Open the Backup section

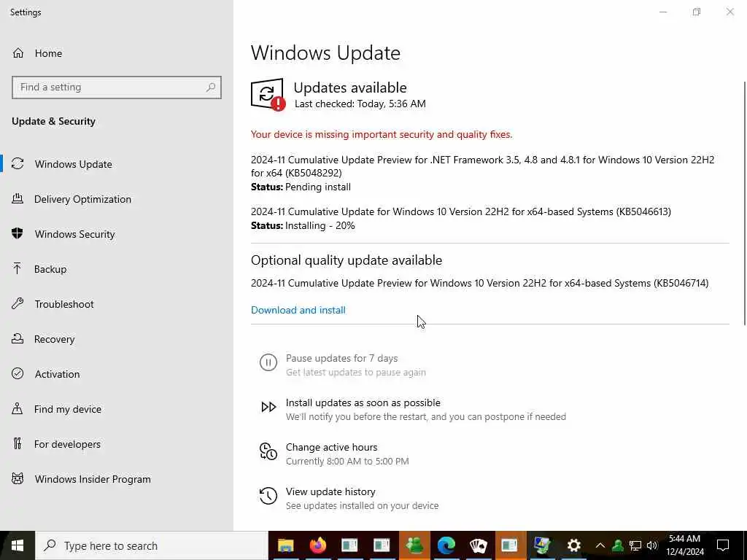[x=50, y=269]
